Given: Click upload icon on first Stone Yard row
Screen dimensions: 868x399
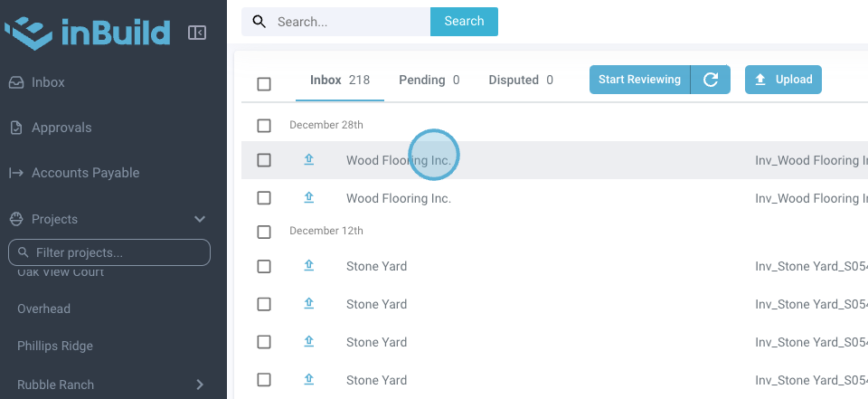Looking at the screenshot, I should coord(308,266).
